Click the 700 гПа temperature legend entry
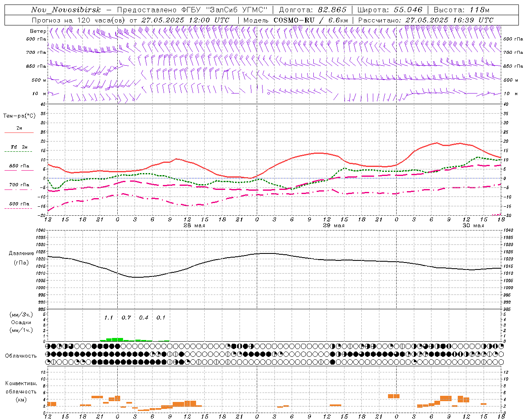The image size is (525, 420). 19,185
